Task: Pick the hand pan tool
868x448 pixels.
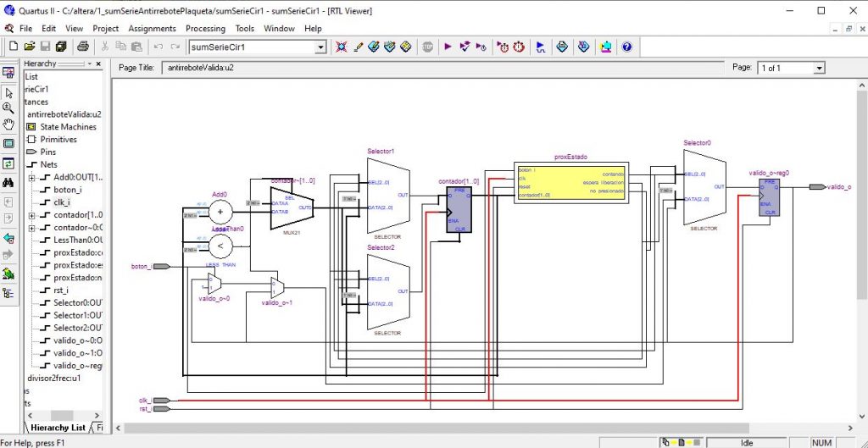Action: [8, 125]
